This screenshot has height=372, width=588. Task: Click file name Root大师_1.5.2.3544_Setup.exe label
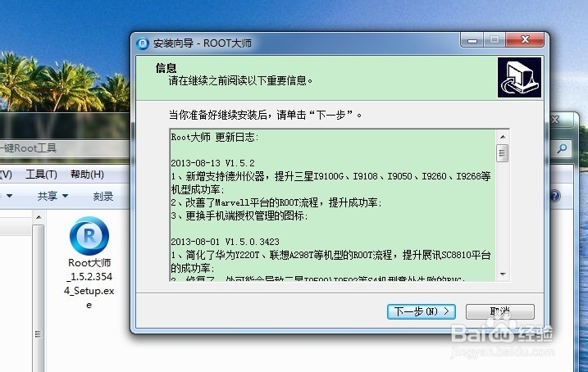click(89, 284)
